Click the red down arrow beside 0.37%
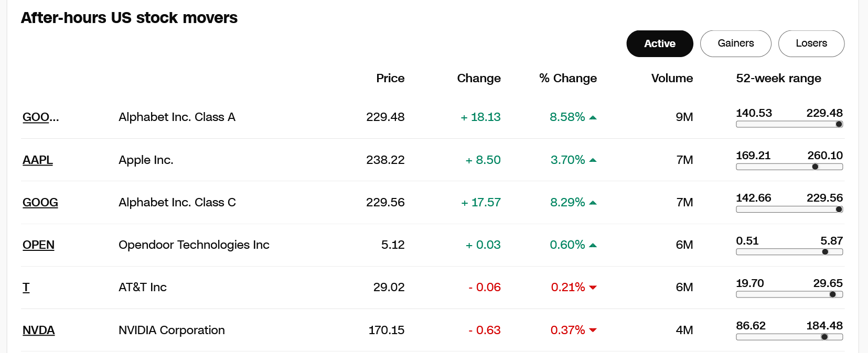 point(593,330)
